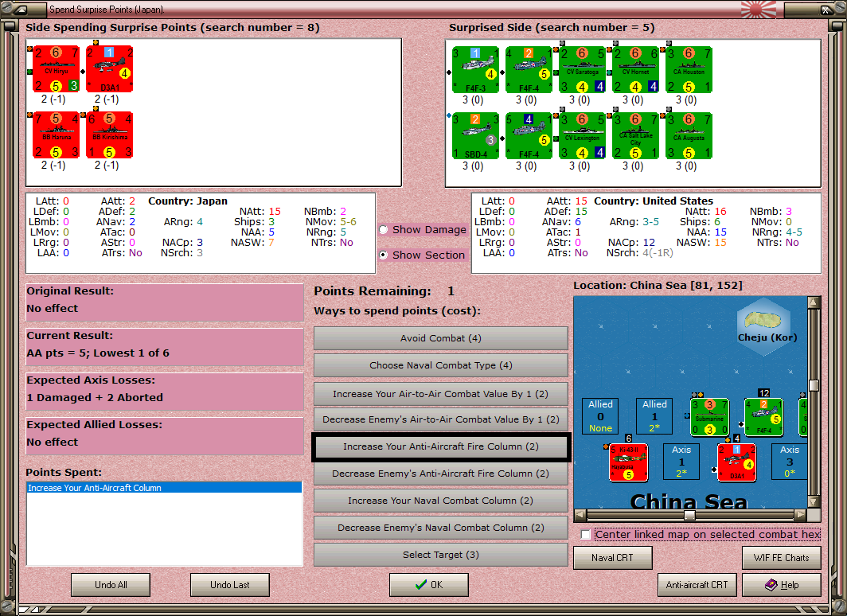Click map vertical scrollbar down arrow

(814, 501)
